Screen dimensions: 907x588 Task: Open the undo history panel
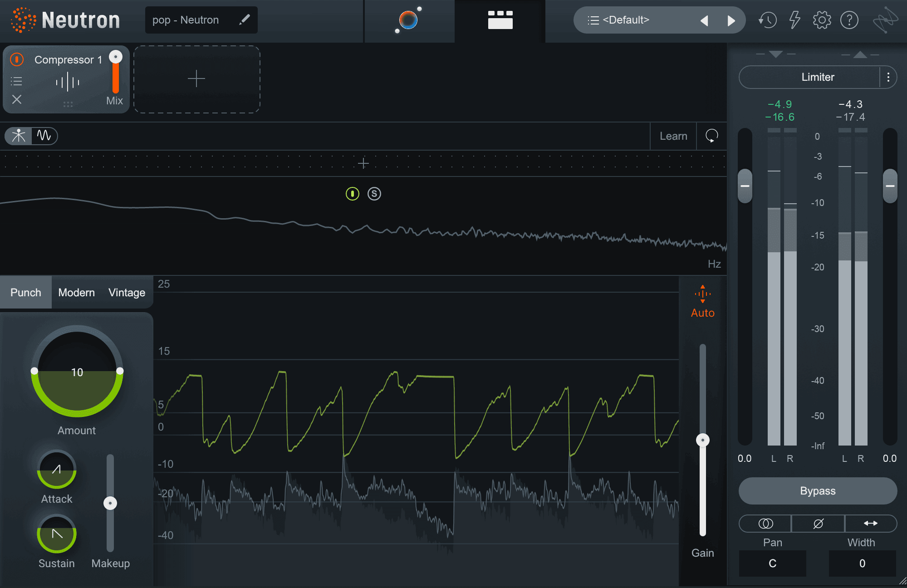pyautogui.click(x=767, y=20)
